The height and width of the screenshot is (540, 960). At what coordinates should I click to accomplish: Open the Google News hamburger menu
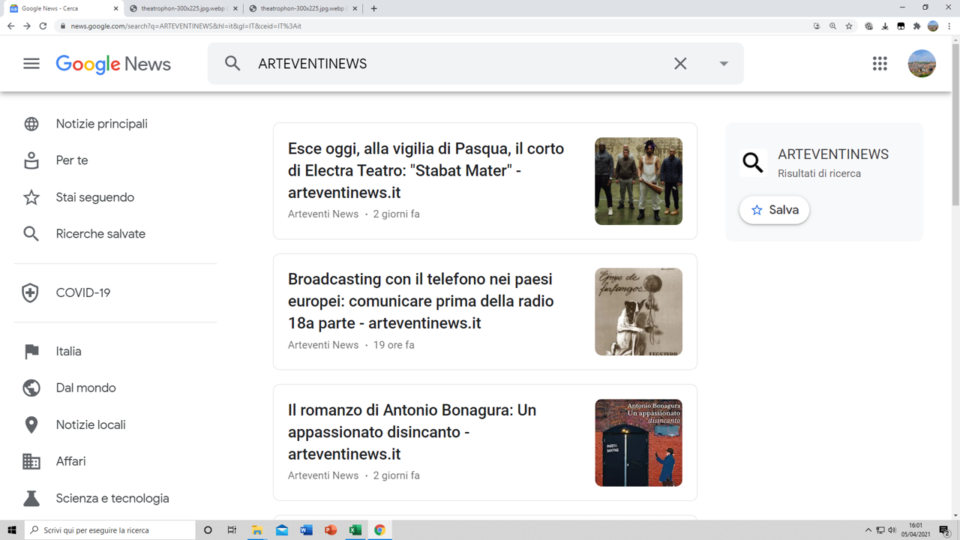(31, 64)
